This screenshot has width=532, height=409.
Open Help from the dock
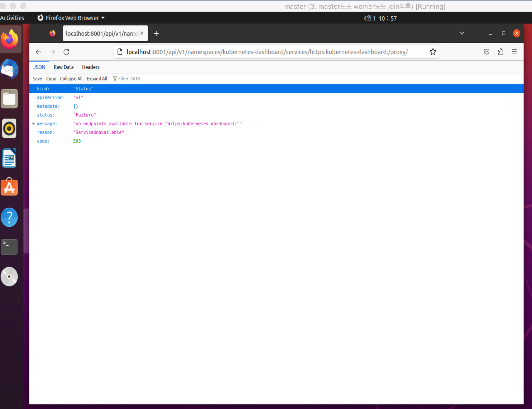click(10, 217)
